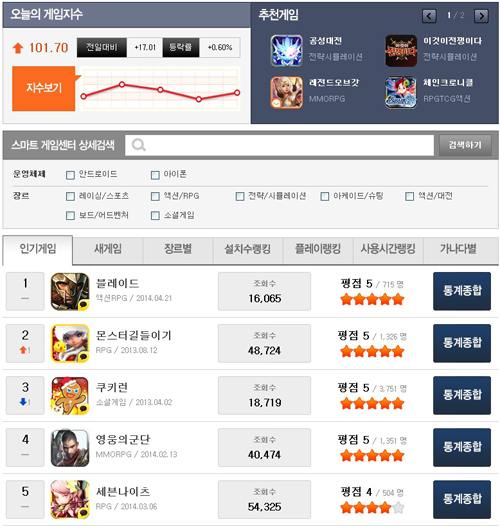
Task: Open the 영웅의군단 game icon
Action: click(x=70, y=448)
